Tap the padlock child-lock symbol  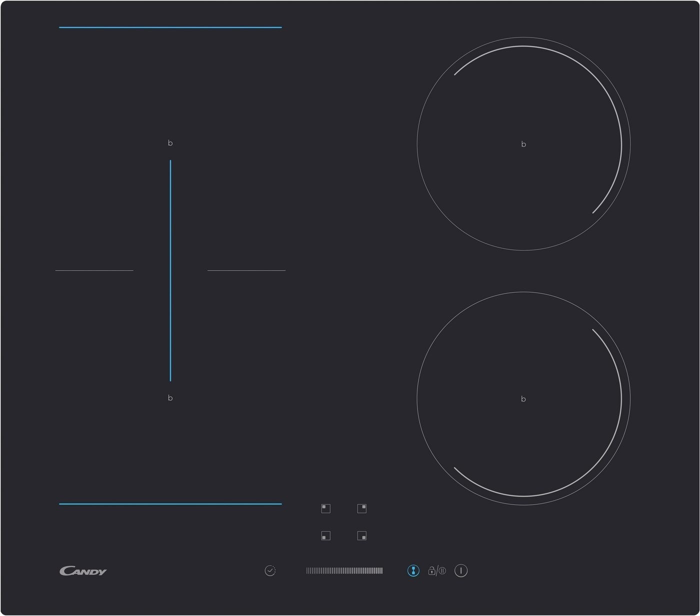431,571
